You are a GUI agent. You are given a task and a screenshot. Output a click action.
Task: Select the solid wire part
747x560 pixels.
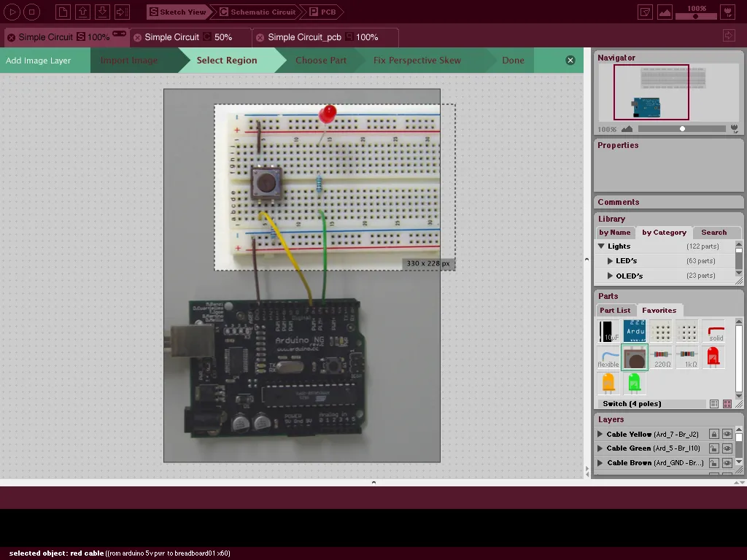(713, 331)
